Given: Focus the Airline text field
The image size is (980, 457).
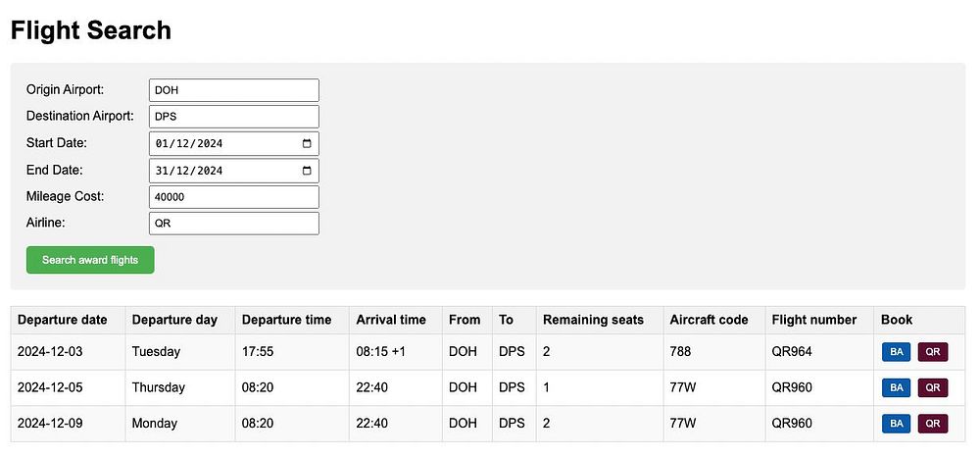Looking at the screenshot, I should (233, 224).
